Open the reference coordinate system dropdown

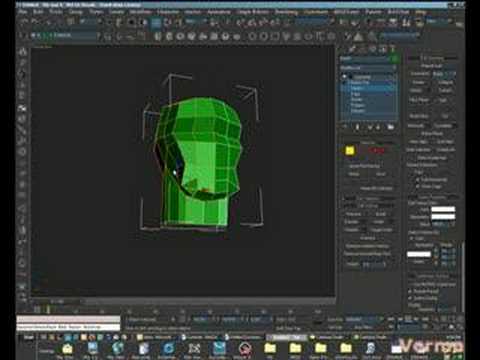pos(196,22)
